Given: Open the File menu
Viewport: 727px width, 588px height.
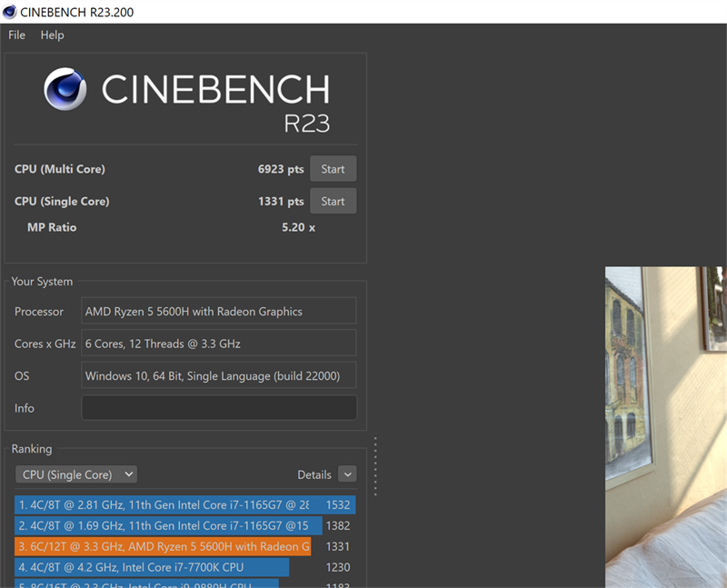Looking at the screenshot, I should pyautogui.click(x=15, y=35).
